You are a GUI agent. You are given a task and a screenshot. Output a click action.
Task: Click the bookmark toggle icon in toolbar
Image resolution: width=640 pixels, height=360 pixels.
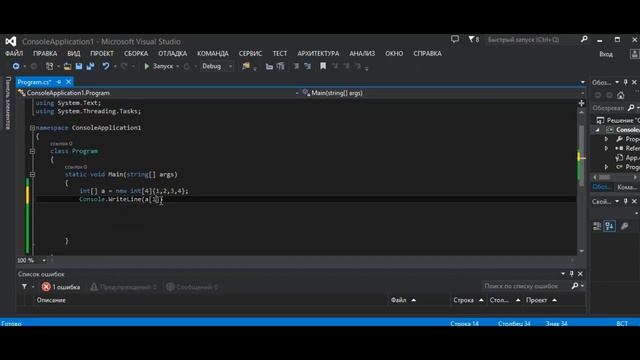(x=323, y=66)
